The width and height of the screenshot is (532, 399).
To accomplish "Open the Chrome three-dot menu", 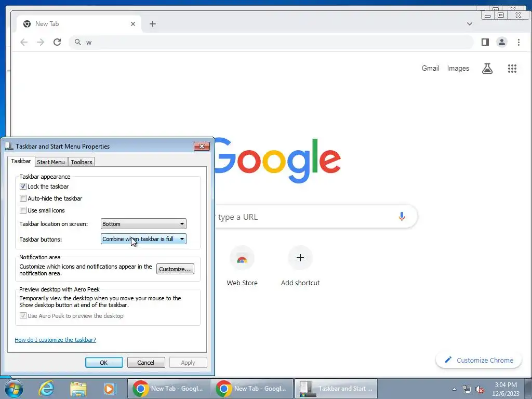I will 518,42.
